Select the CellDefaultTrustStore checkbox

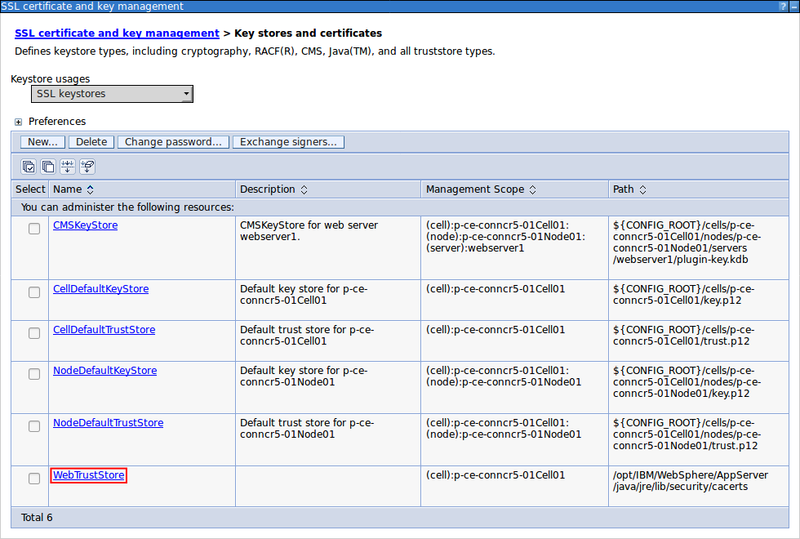point(34,333)
